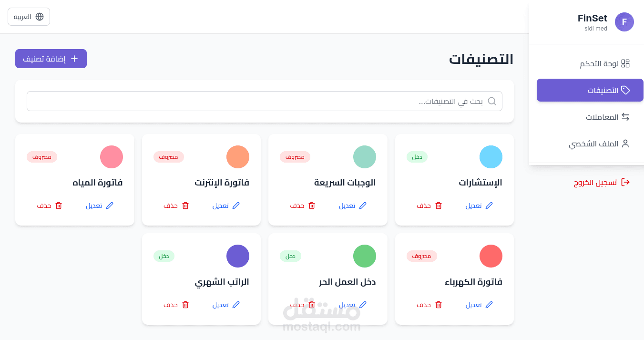
Task: Click light blue color circle on الإستشارات
Action: click(x=491, y=157)
